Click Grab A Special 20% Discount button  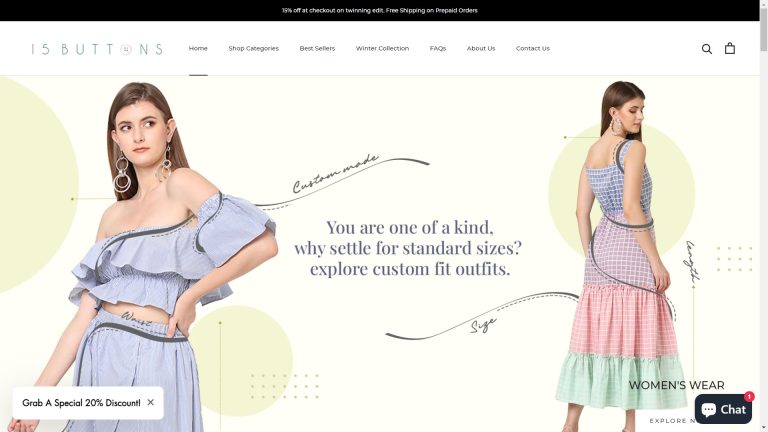[81, 402]
